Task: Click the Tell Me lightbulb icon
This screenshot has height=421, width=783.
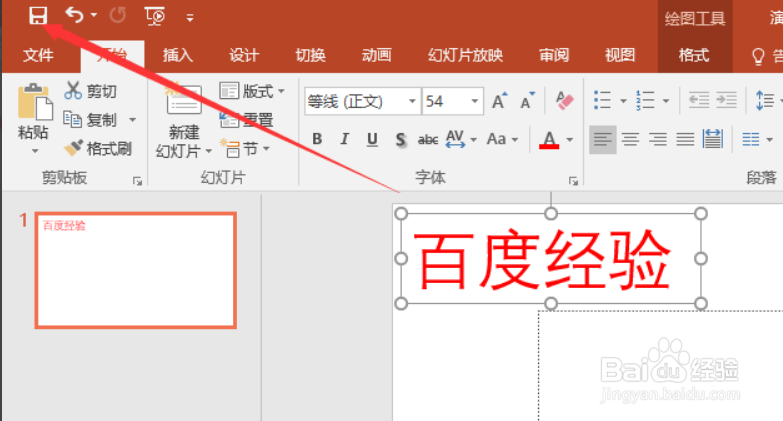Action: coord(758,56)
